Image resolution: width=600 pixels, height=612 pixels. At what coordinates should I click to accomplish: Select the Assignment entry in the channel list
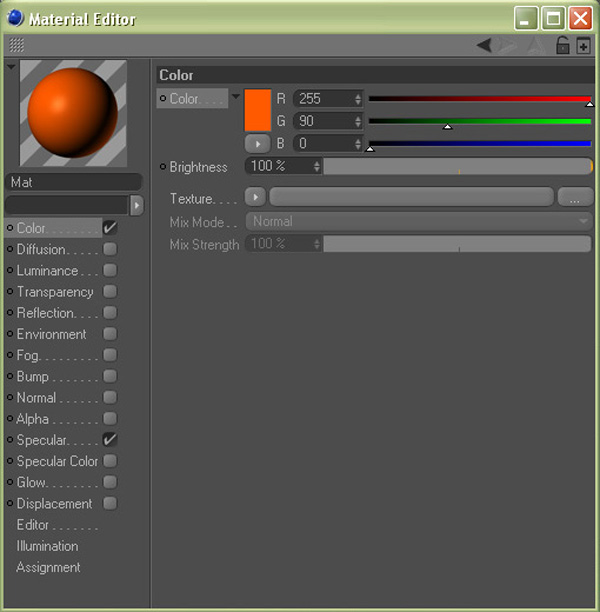(x=48, y=567)
